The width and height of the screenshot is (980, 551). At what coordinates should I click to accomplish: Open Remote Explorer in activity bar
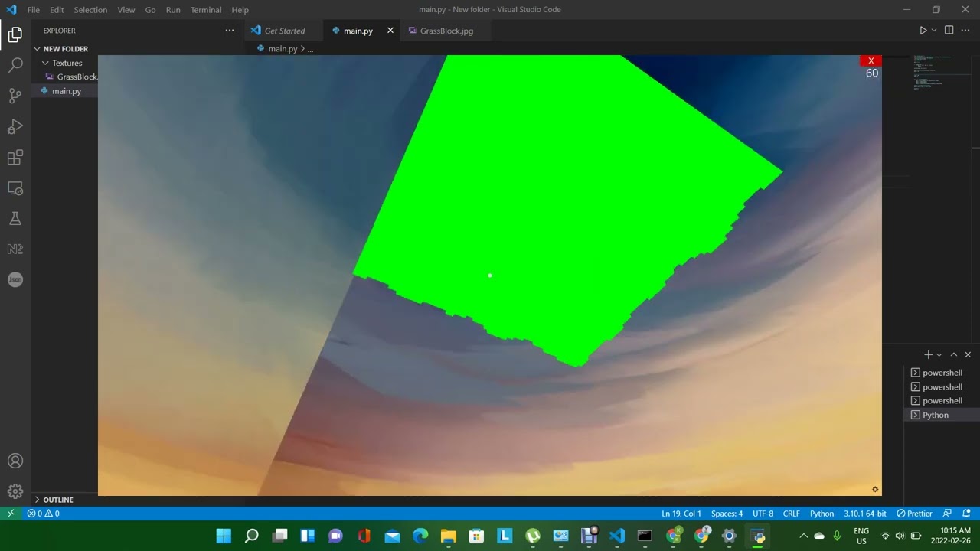pos(15,188)
